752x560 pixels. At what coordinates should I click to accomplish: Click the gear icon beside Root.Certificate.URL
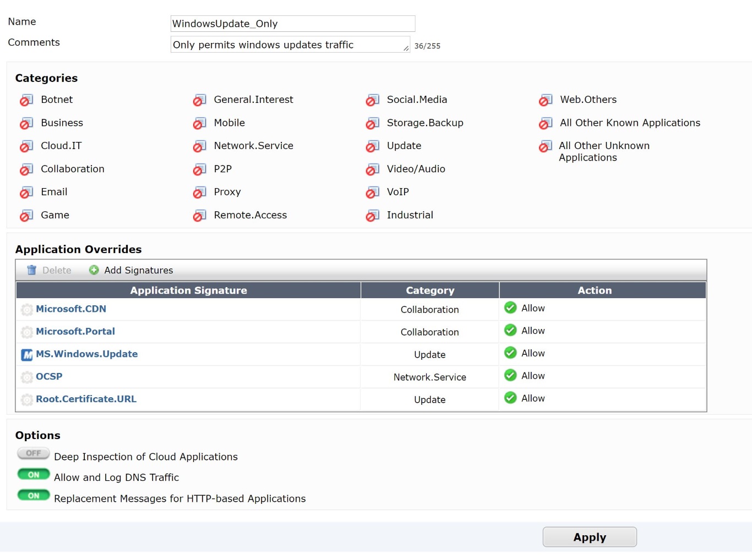26,400
